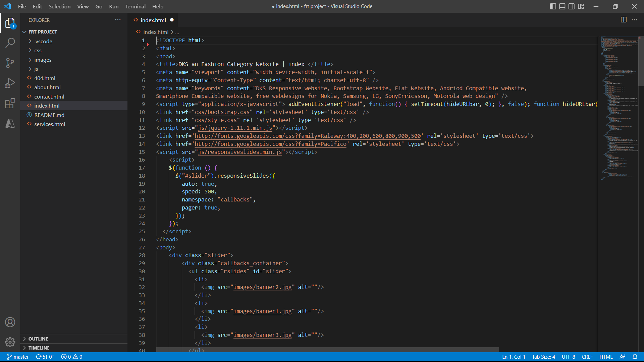Screen dimensions: 644x362
Task: Open the Accounts menu in activity bar
Action: coord(10,322)
